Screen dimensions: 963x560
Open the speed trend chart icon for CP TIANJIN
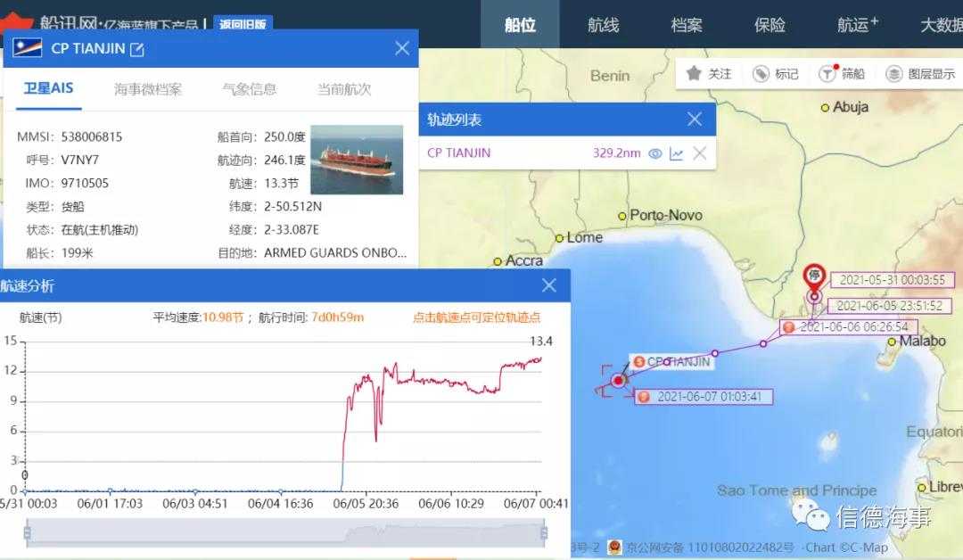(x=676, y=152)
